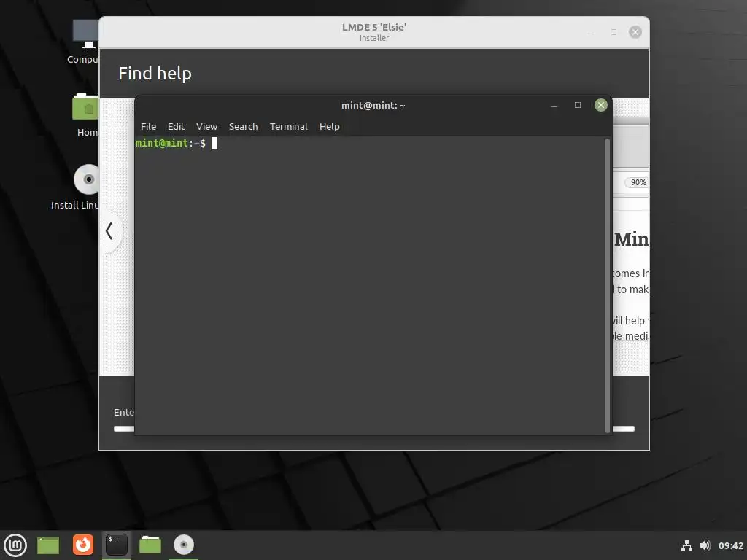Open the Help menu in terminal
Viewport: 747px width, 560px height.
tap(329, 127)
